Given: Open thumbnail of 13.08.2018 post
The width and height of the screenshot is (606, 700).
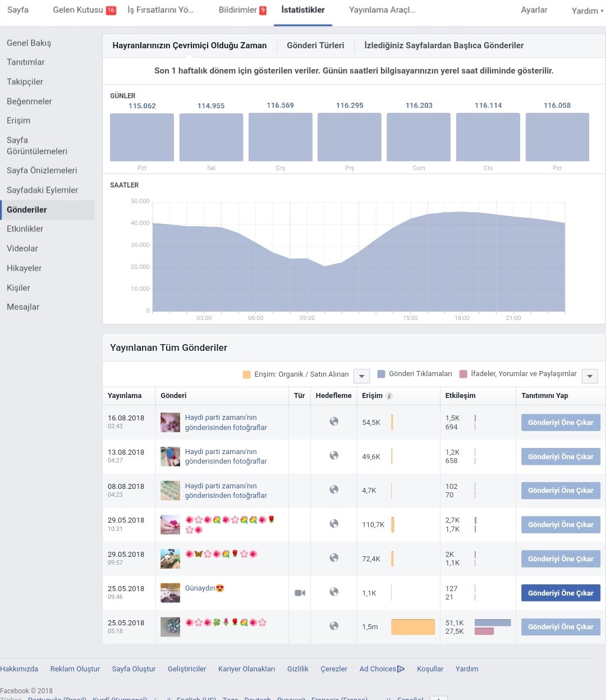Looking at the screenshot, I should point(170,456).
